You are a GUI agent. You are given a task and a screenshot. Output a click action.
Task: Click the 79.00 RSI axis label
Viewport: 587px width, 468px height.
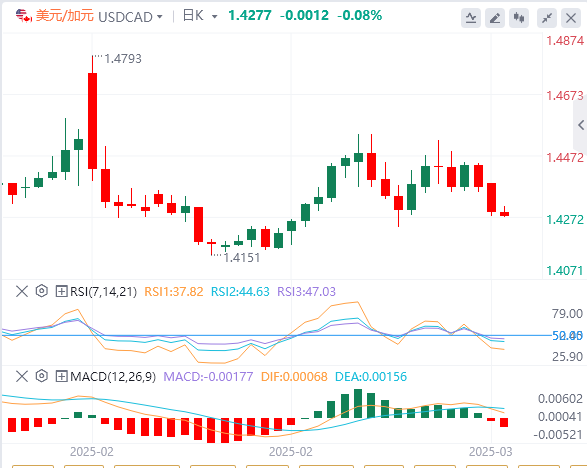pyautogui.click(x=567, y=314)
